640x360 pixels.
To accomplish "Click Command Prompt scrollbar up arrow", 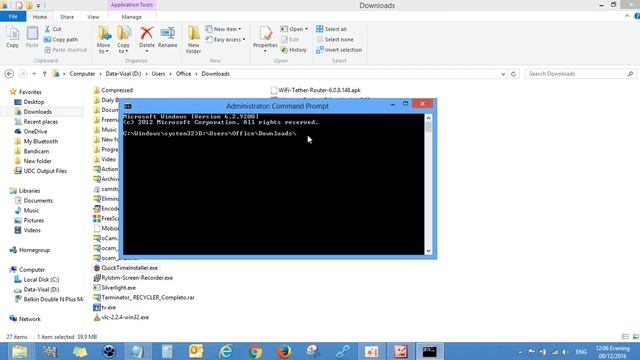I will point(428,118).
